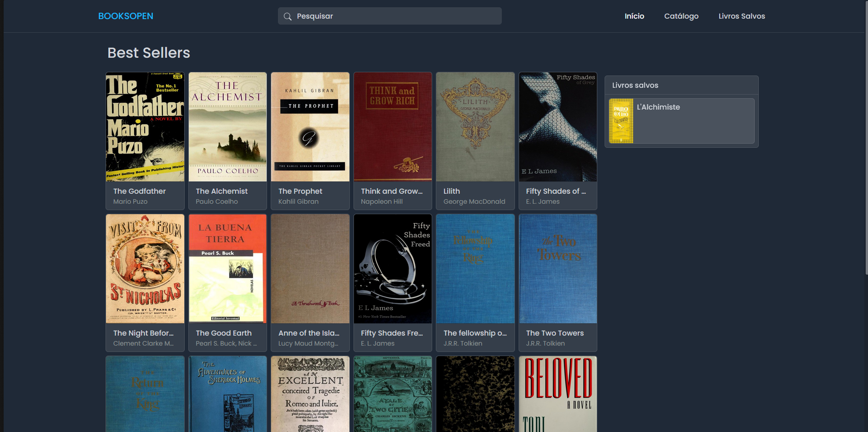Click the title text The Two Towers

tap(555, 333)
